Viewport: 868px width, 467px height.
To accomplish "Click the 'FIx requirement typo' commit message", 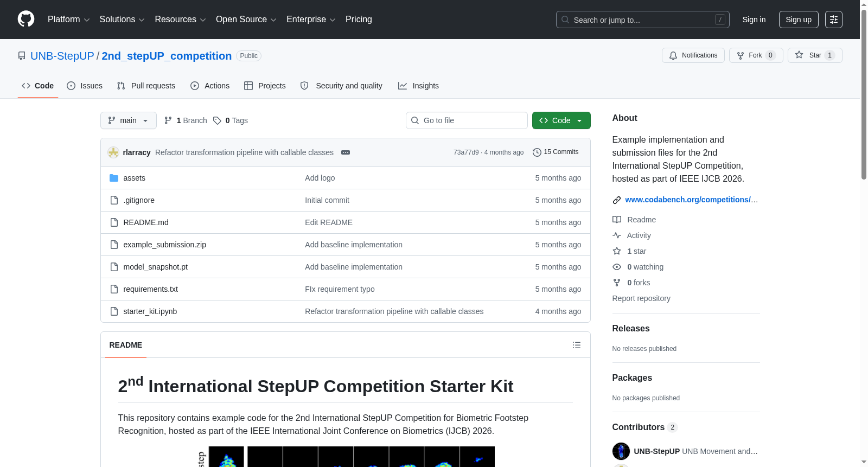I will coord(340,289).
